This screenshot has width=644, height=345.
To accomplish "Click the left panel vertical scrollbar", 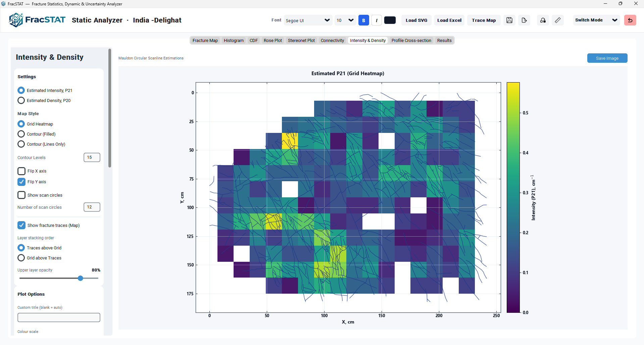I will (x=110, y=108).
